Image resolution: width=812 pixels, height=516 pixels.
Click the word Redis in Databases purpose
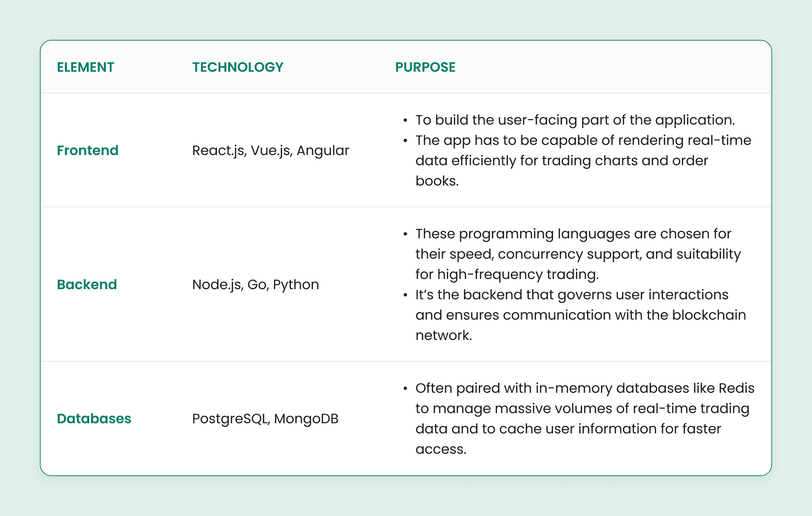coord(736,388)
